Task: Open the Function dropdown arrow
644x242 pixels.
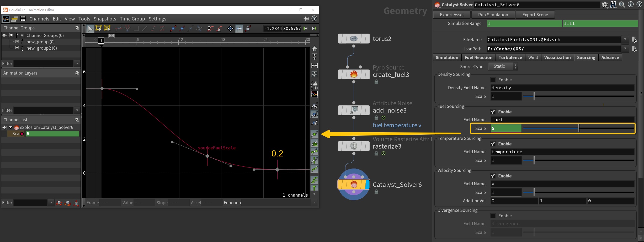Action: (x=314, y=203)
